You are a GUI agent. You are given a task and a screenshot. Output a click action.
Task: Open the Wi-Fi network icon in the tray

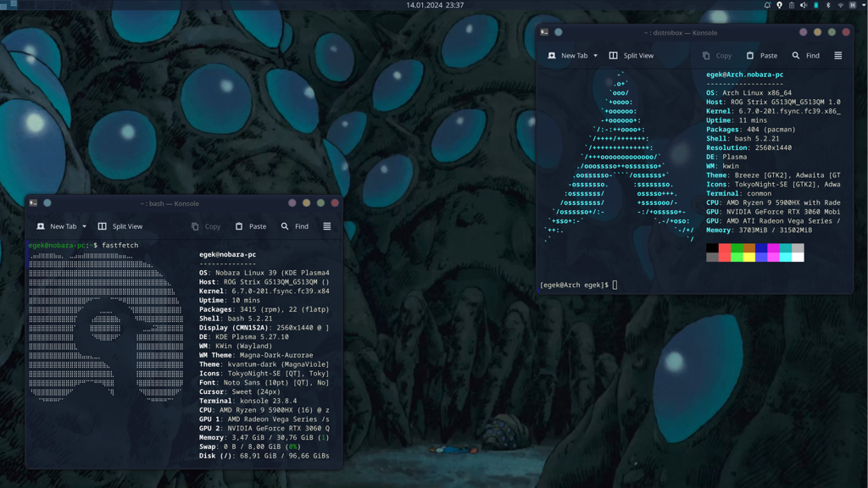(x=840, y=5)
